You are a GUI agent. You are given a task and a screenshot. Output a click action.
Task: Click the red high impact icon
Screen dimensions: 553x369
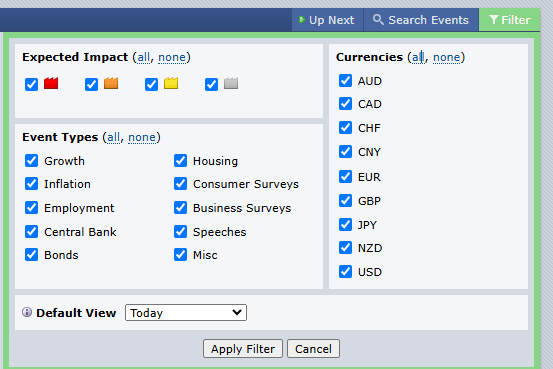coord(51,83)
